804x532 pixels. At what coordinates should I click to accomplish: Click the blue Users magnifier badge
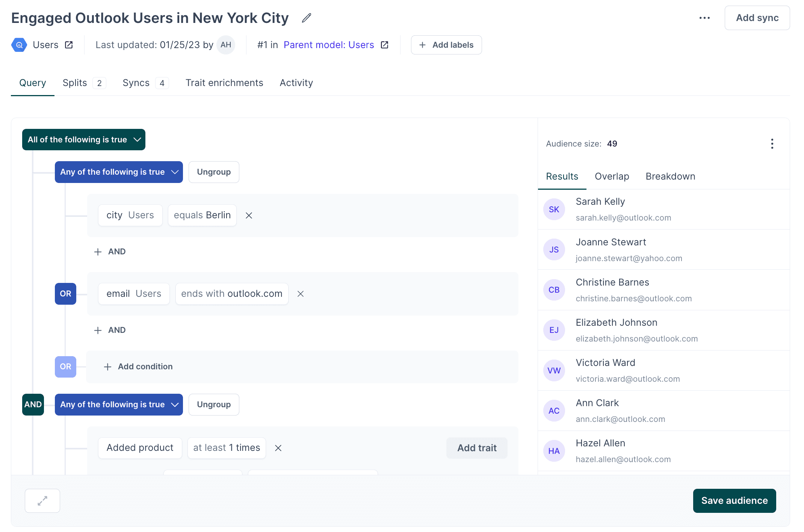click(x=19, y=45)
